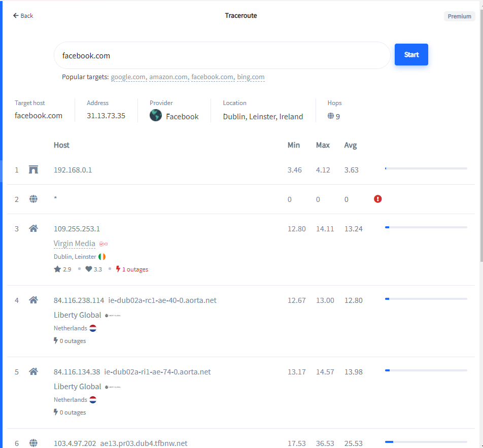Click Liberty Global logo on hop 5
Image resolution: width=483 pixels, height=448 pixels.
[113, 387]
